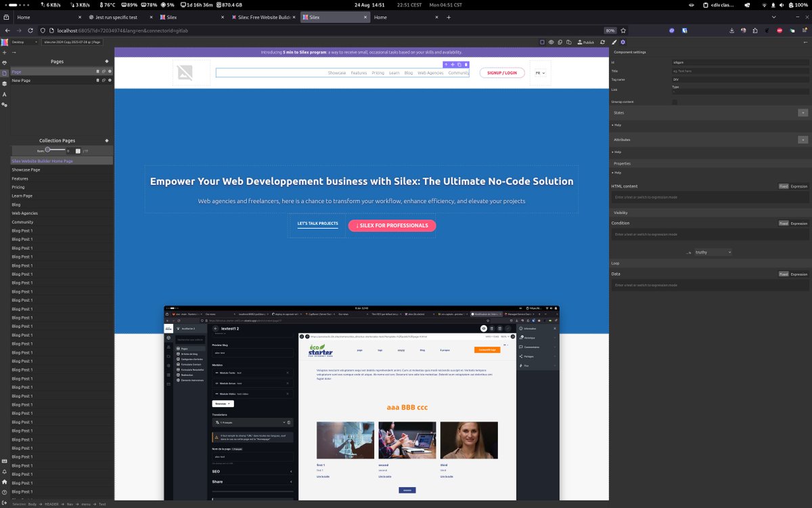The image size is (812, 508).
Task: Bookmark this page with the star icon
Action: 623,30
